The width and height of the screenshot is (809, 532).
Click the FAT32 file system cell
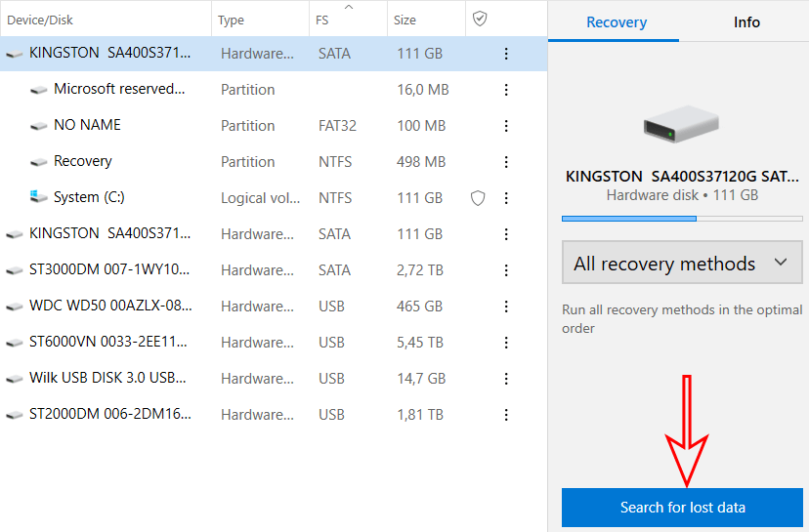[337, 126]
